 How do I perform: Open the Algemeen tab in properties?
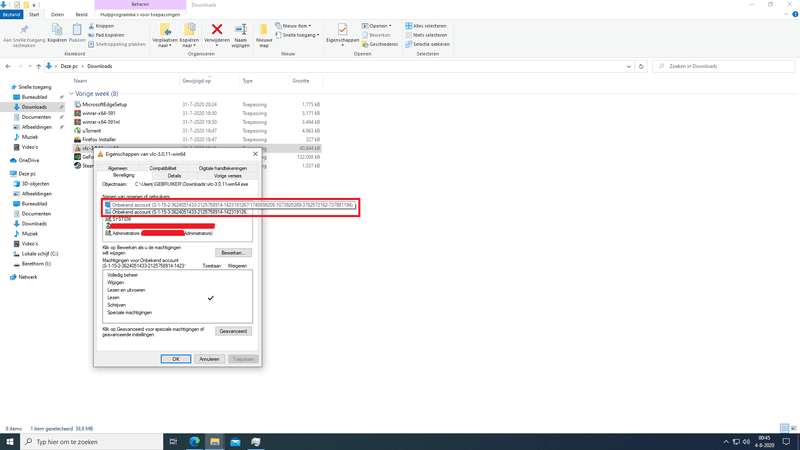[118, 168]
